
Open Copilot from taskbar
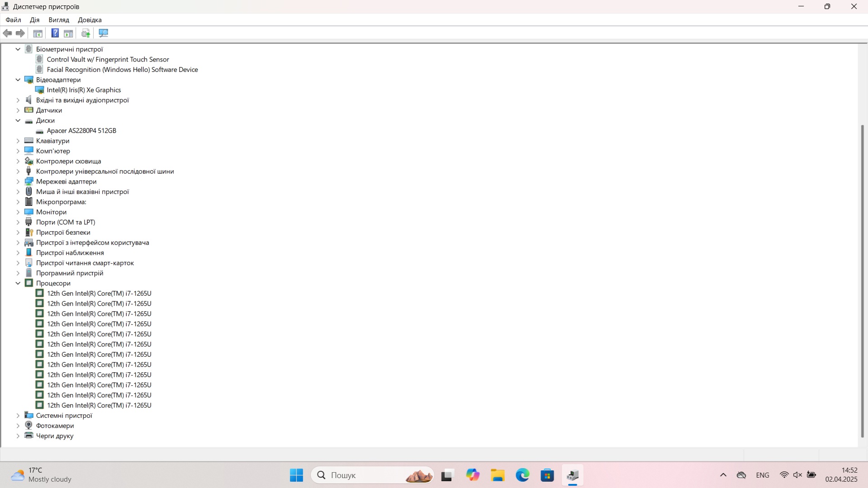coord(473,475)
